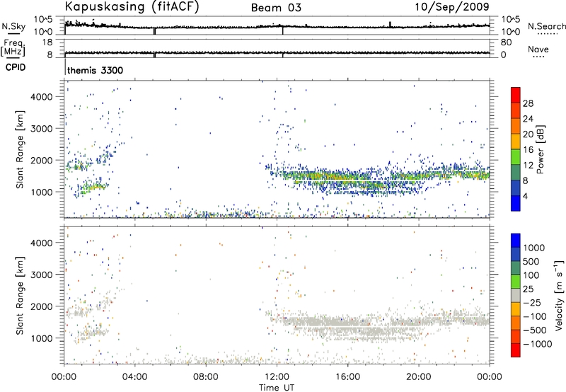Click the light green 12-16 dB Power segment
This screenshot has width=566, height=392.
[x=516, y=156]
